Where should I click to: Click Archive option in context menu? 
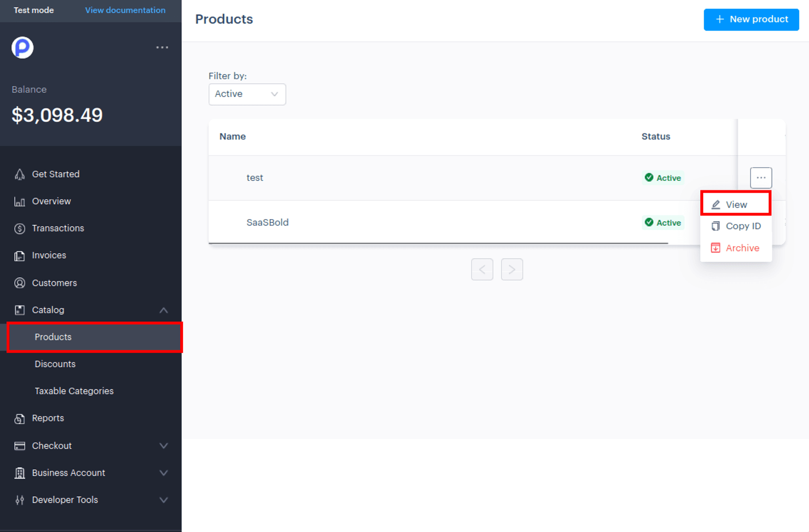pos(742,247)
